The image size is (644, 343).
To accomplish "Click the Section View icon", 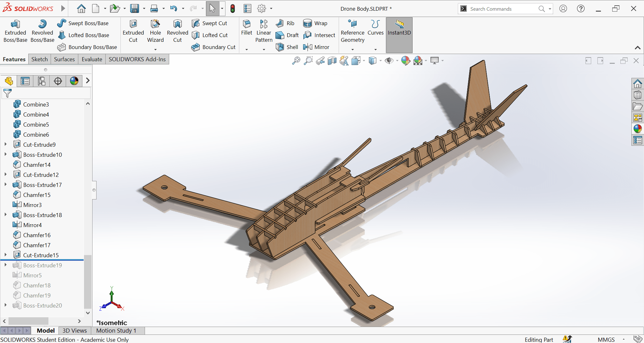I will pyautogui.click(x=332, y=61).
